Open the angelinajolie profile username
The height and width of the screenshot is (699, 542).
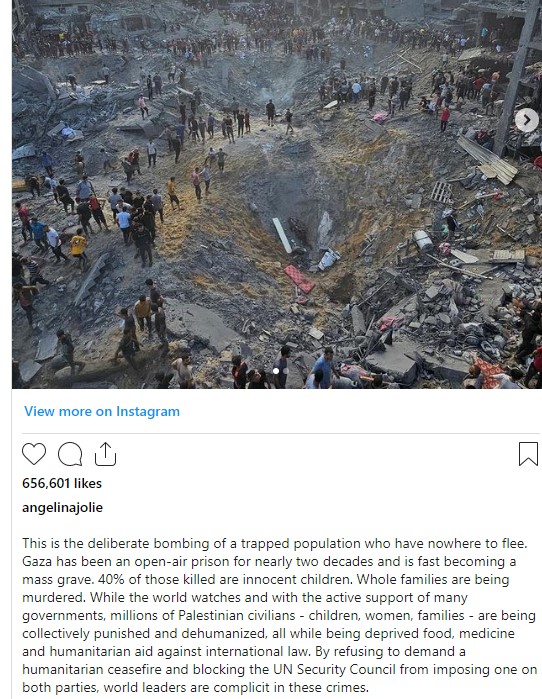[62, 507]
